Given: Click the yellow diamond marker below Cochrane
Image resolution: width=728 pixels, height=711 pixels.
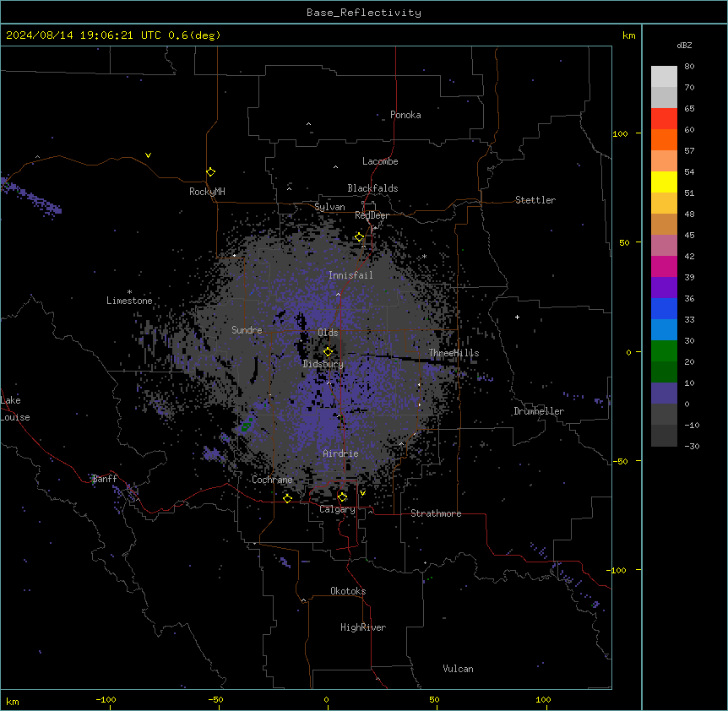Looking at the screenshot, I should pyautogui.click(x=287, y=498).
